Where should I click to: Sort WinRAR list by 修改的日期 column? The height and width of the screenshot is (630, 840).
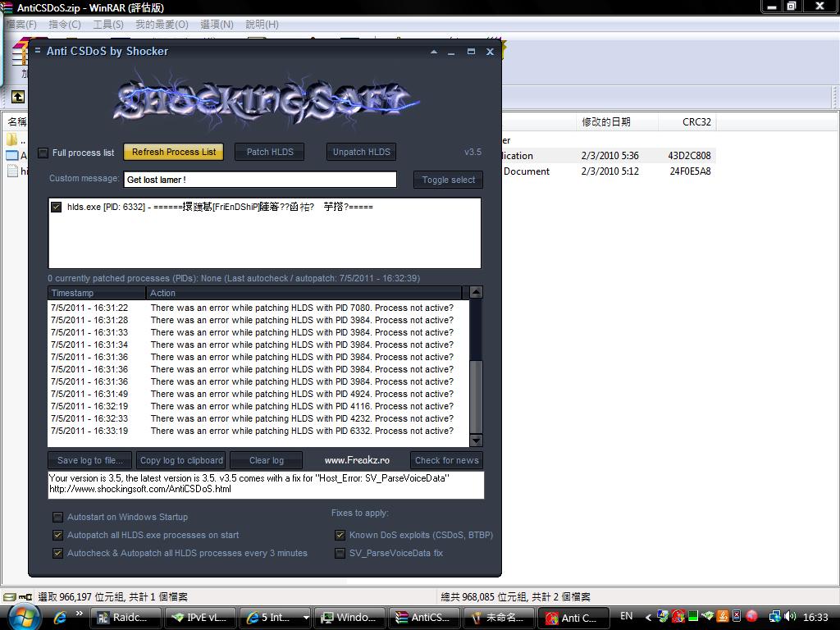click(617, 121)
